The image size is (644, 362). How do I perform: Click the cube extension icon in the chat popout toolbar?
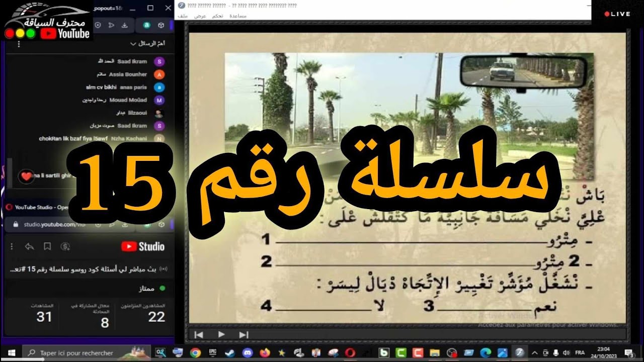[x=161, y=25]
